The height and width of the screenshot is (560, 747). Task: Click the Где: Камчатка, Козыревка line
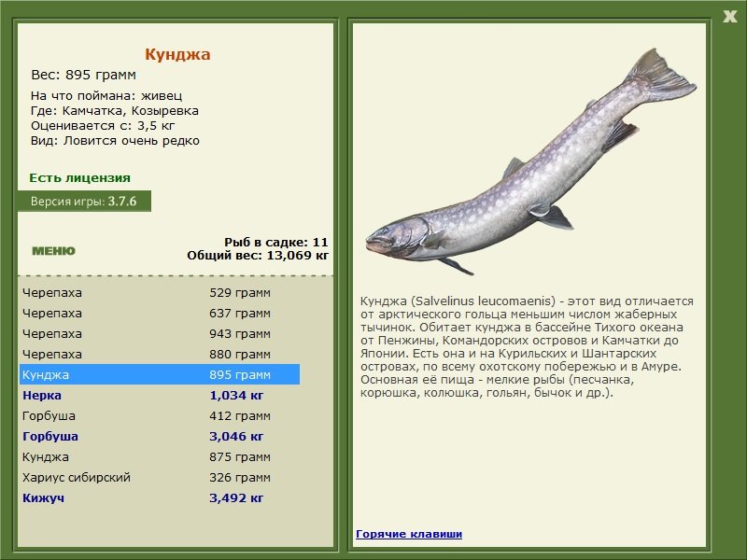click(x=114, y=110)
